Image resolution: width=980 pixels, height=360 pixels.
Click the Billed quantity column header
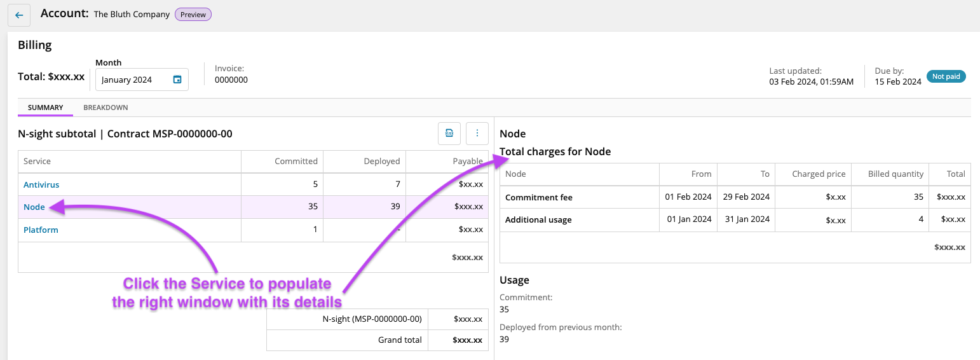895,174
